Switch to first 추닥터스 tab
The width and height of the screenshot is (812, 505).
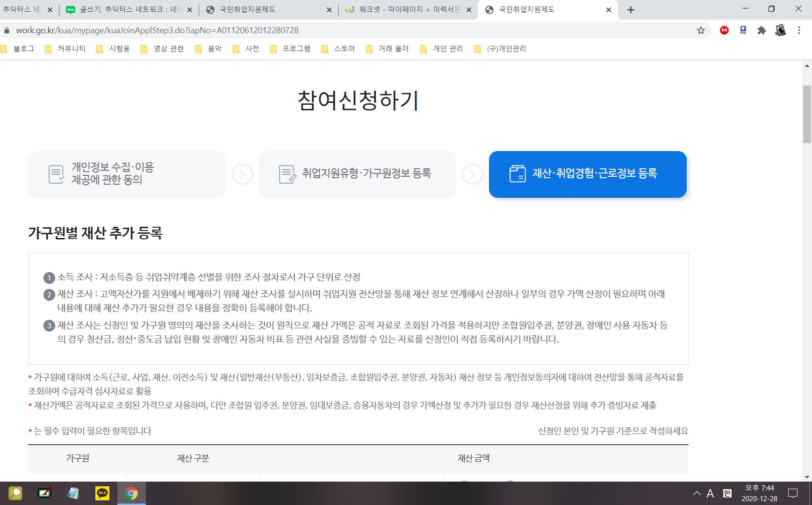(x=28, y=10)
